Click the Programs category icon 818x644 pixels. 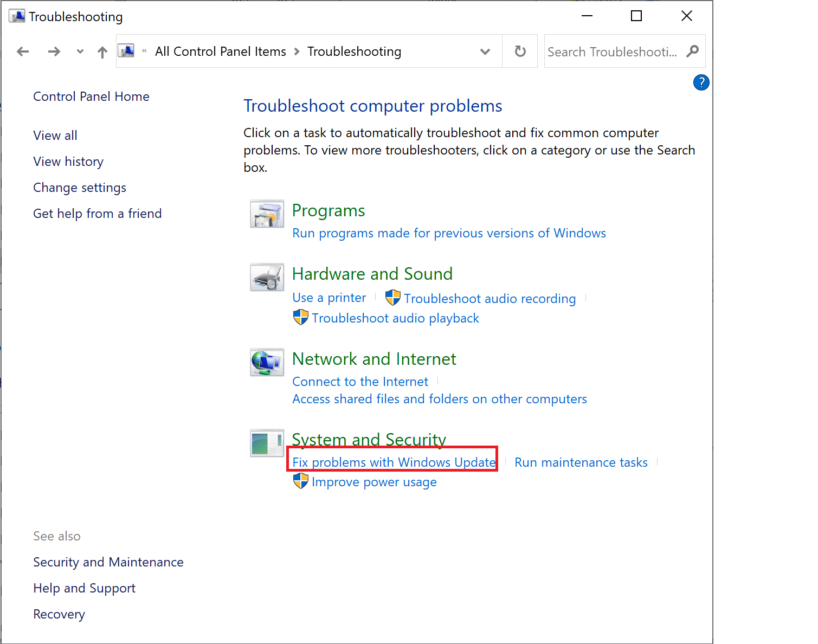266,214
